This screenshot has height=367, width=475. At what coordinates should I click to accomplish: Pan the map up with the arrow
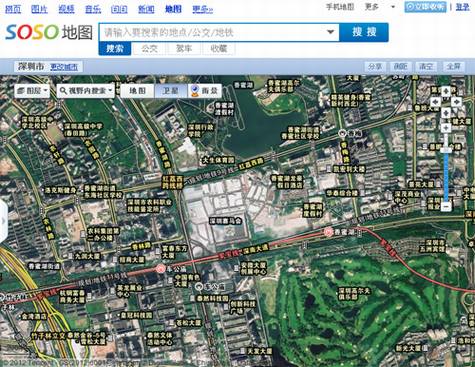[x=446, y=90]
